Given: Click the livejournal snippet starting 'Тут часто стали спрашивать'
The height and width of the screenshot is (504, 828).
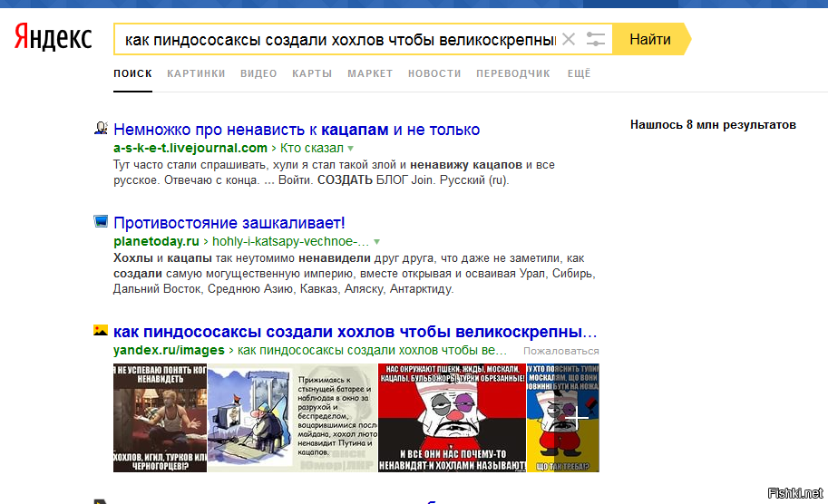Looking at the screenshot, I should click(334, 172).
